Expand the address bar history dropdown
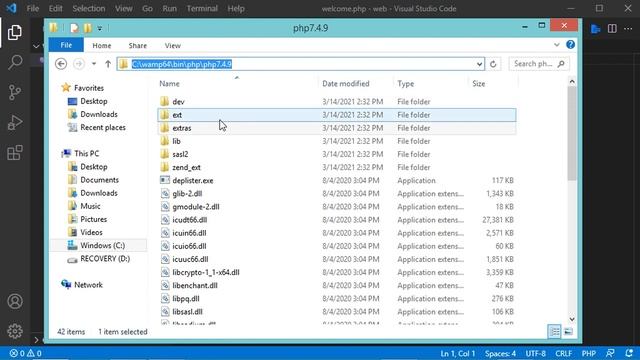The height and width of the screenshot is (360, 640). [x=479, y=64]
